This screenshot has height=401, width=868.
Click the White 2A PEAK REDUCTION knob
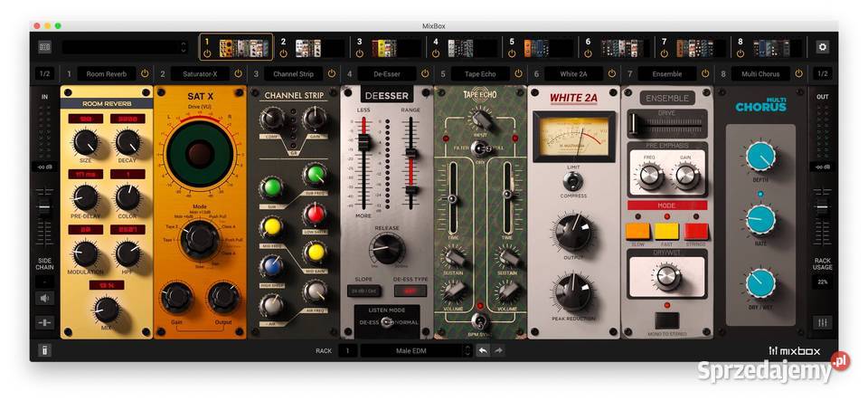(573, 293)
